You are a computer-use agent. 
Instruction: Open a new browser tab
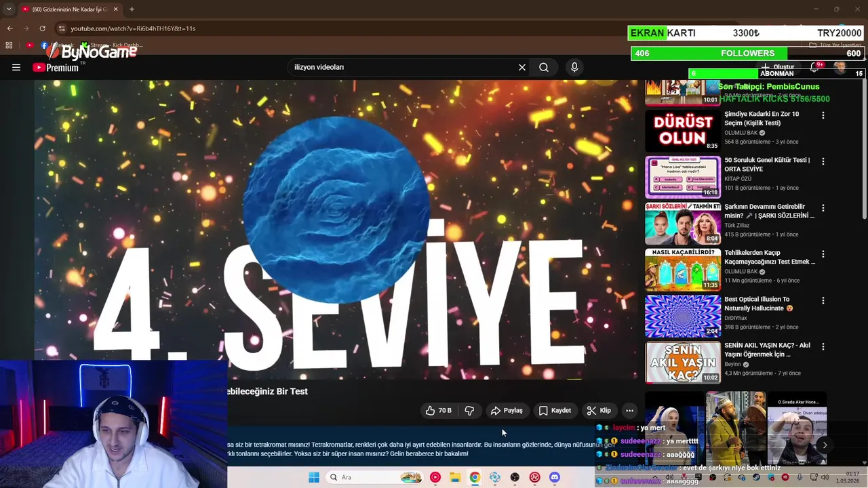[x=132, y=9]
